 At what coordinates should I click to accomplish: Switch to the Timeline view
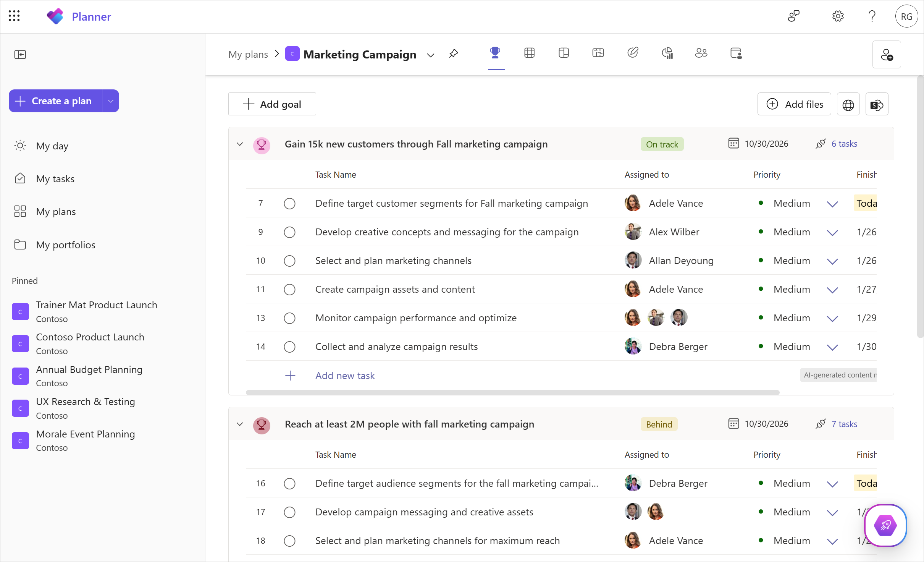[598, 53]
